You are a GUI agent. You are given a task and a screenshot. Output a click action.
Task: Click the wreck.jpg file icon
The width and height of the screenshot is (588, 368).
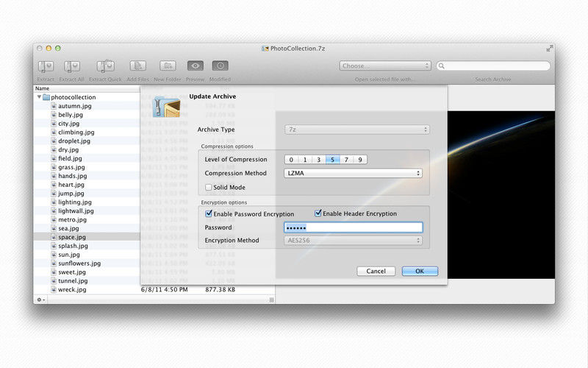pyautogui.click(x=54, y=289)
